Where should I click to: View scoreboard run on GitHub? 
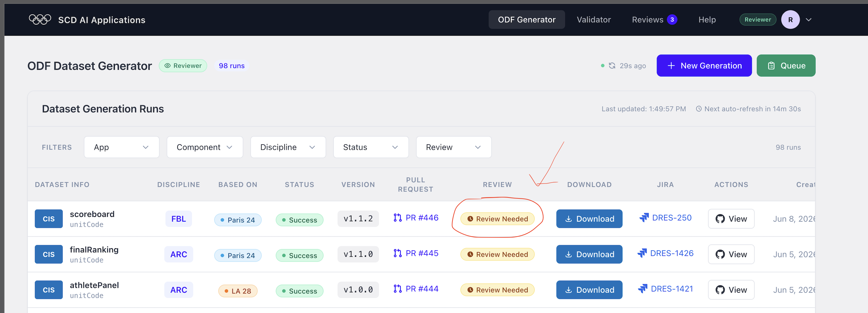pos(731,219)
